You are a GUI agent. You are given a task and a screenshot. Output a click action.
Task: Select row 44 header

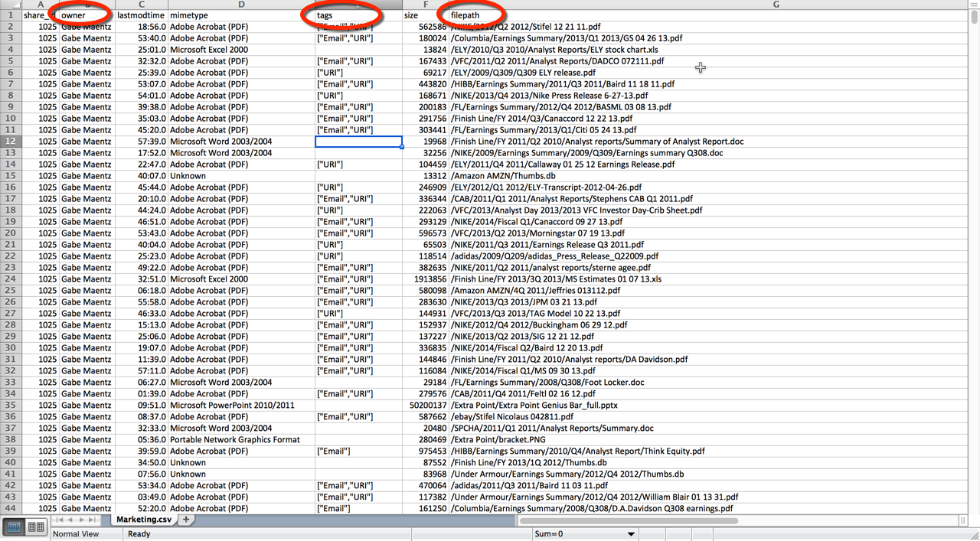[x=11, y=509]
